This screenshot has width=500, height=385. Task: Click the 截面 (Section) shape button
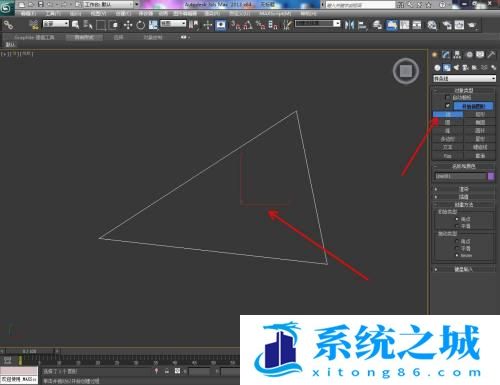click(480, 156)
